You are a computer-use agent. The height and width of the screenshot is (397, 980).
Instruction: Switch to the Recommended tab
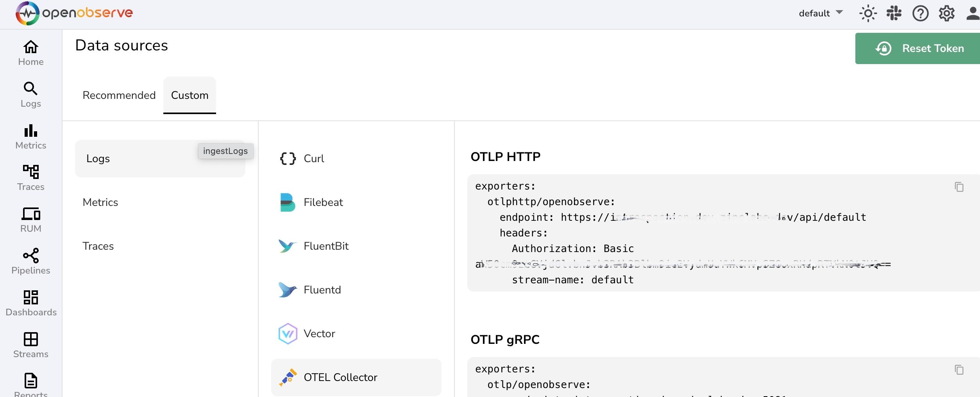click(x=119, y=95)
